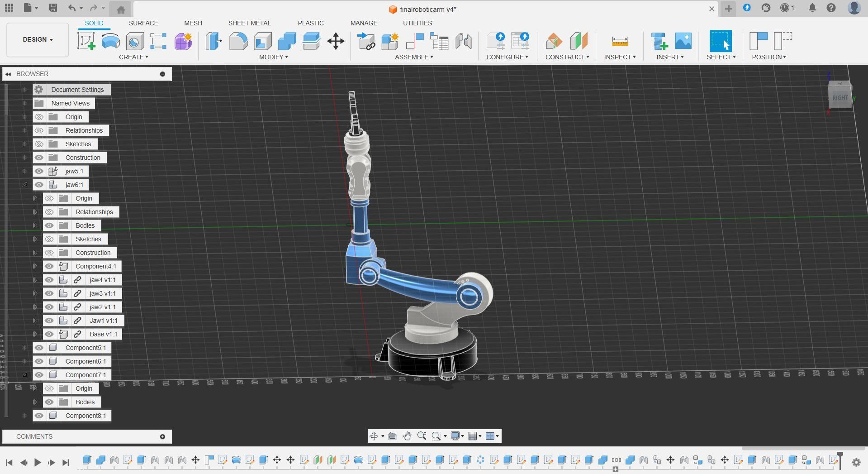Open the DESIGN workspace dropdown
Screen dimensions: 868x474
(38, 40)
